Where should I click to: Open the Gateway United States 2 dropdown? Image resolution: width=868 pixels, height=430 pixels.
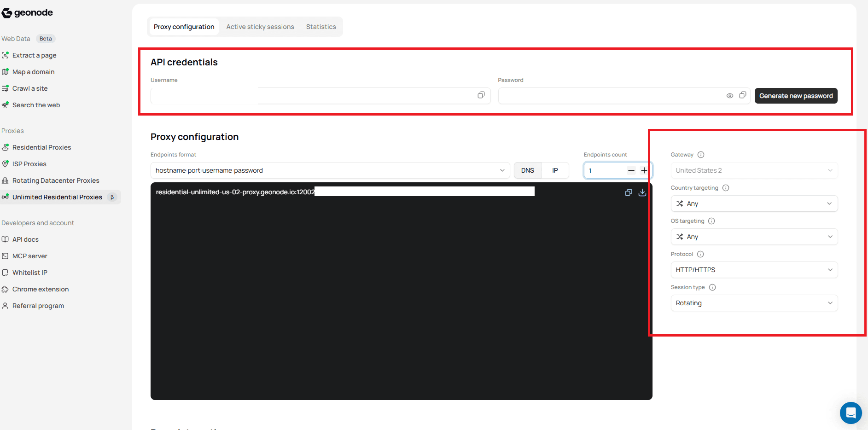click(x=754, y=170)
